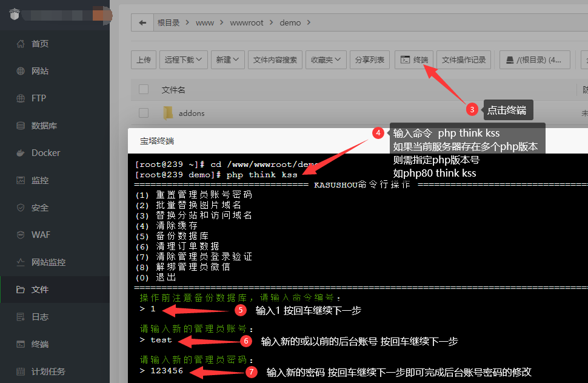
Task: Click terminal line 'php think kss'
Action: click(262, 175)
